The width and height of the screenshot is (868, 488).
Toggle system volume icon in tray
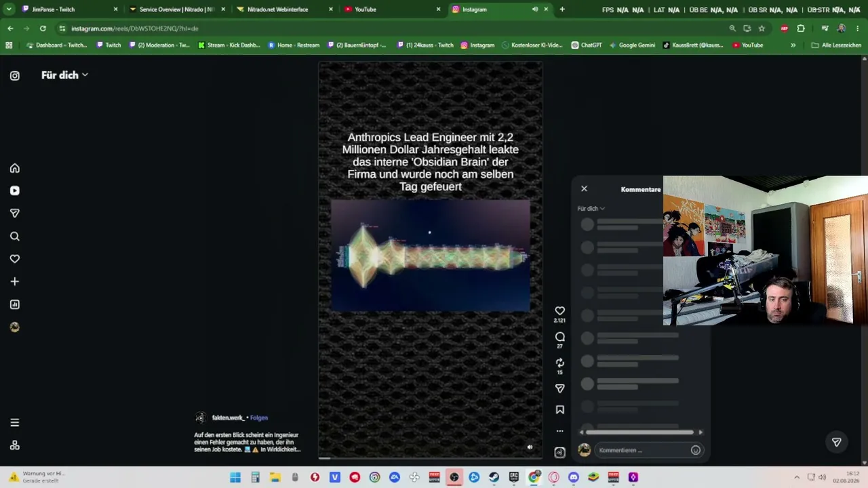point(823,477)
